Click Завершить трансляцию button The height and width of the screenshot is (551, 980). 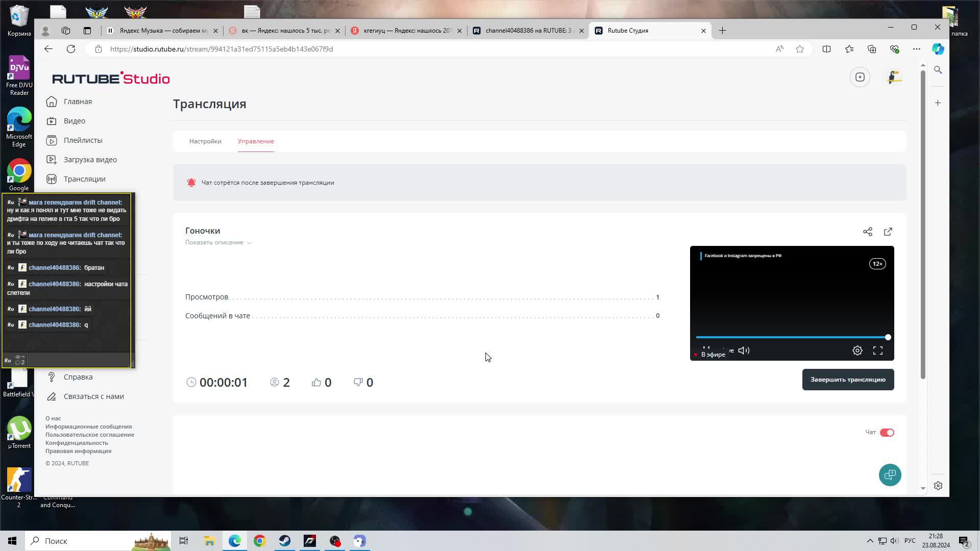click(x=848, y=380)
